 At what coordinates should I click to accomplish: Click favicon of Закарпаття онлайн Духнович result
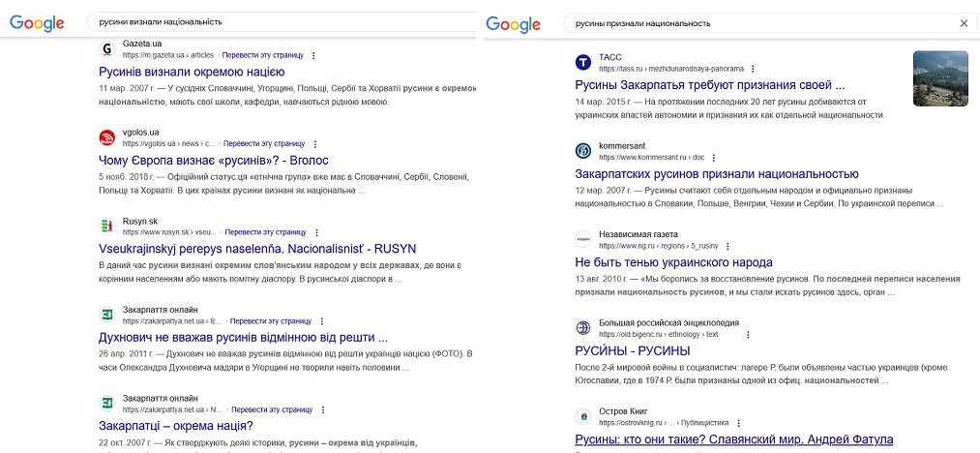(x=107, y=315)
